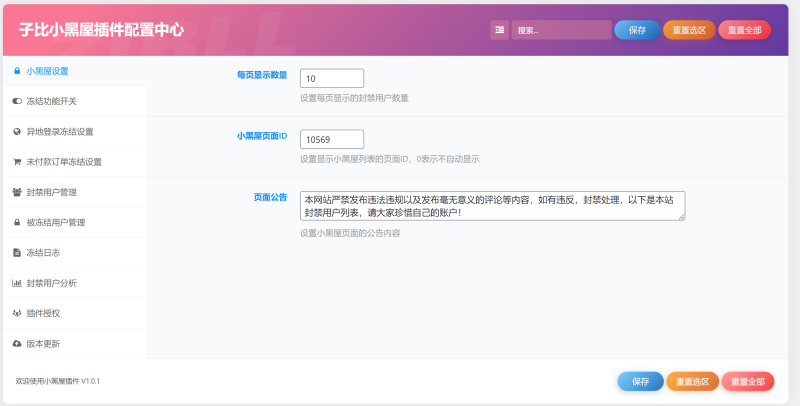Screen dimensions: 800x406
Task: Click the 每页显示数量 input field
Action: click(x=332, y=79)
